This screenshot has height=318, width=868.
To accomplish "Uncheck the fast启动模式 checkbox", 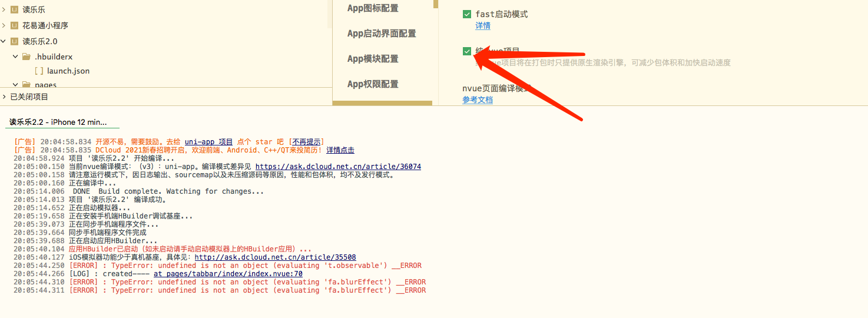I will (x=467, y=14).
